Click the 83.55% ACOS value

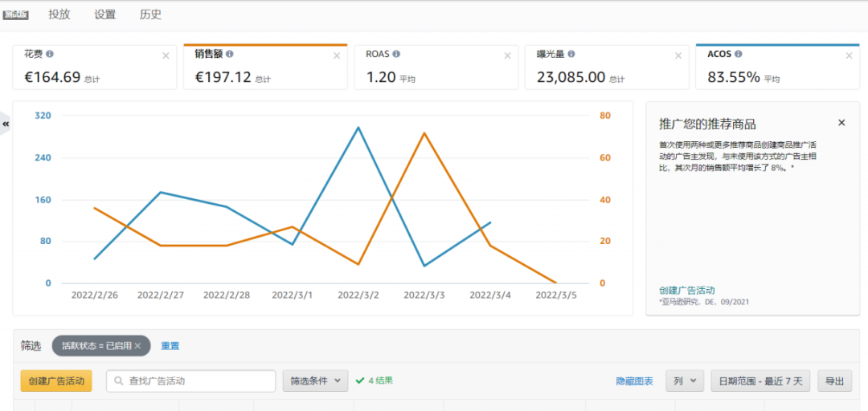click(734, 77)
